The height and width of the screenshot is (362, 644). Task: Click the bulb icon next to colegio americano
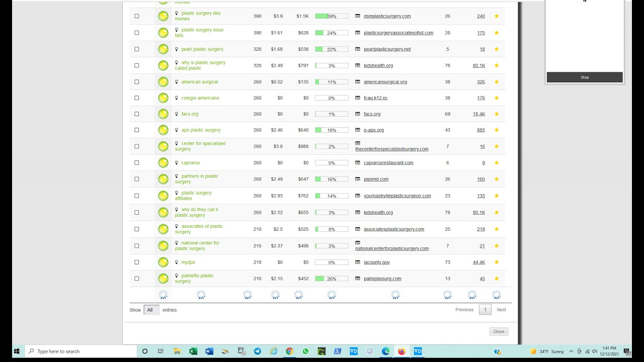pos(177,98)
